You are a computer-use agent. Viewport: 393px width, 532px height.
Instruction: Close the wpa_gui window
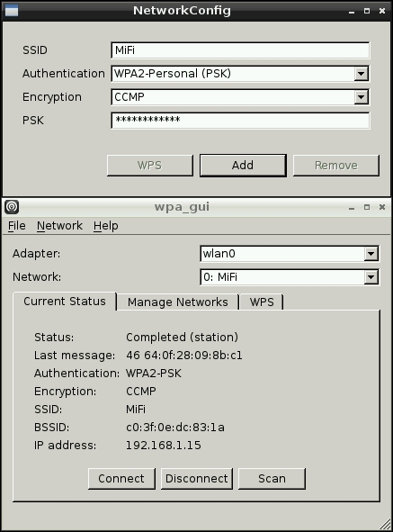(x=382, y=207)
